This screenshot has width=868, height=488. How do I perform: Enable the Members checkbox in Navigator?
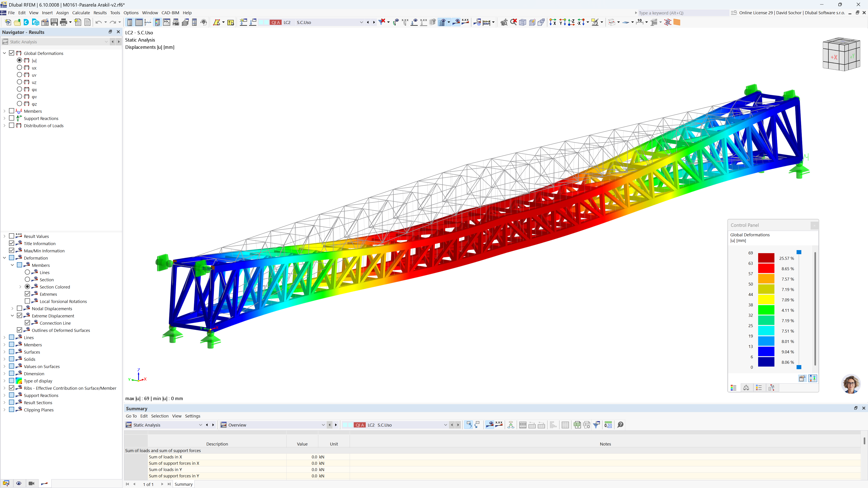tap(12, 111)
